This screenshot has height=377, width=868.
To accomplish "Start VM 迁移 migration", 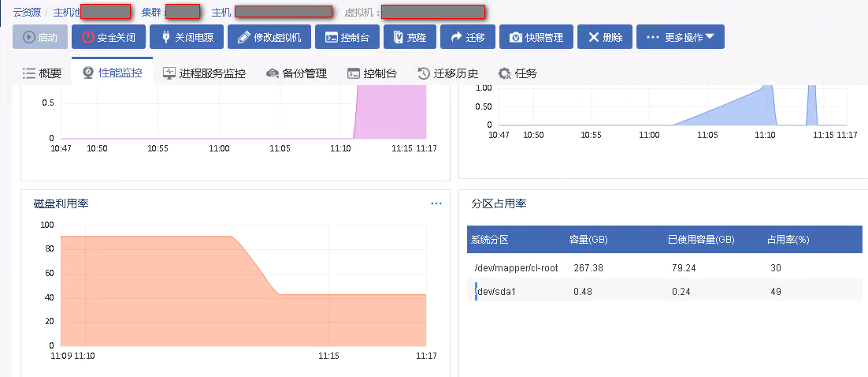I will [467, 37].
